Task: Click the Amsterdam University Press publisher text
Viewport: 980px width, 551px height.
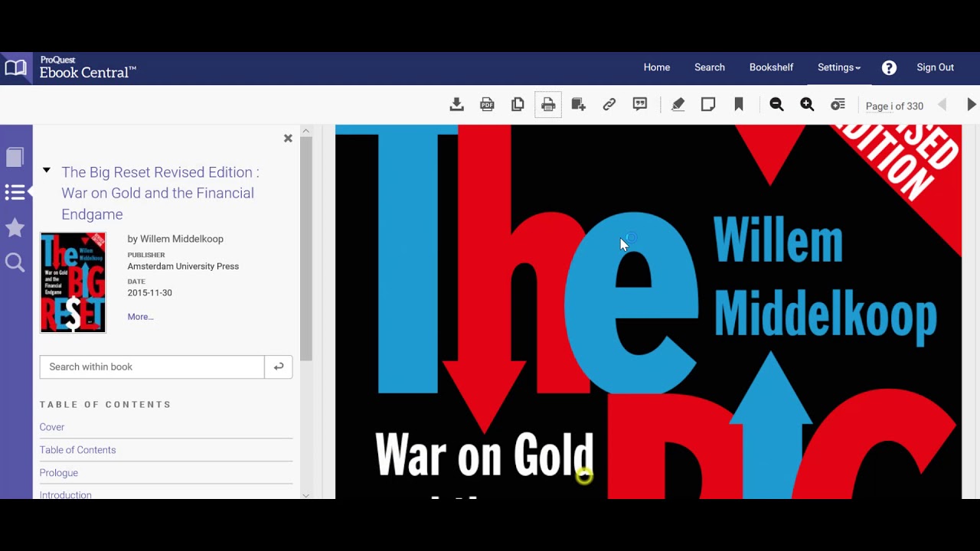Action: tap(183, 266)
